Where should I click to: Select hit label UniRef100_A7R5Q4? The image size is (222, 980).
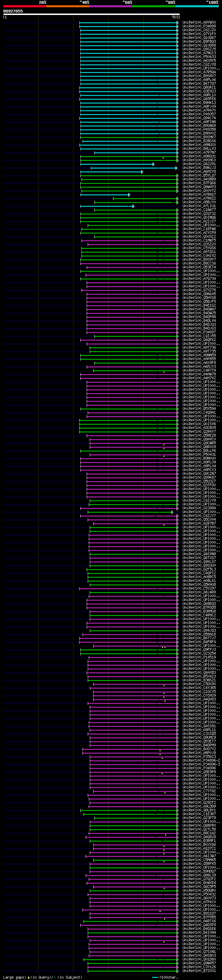199,72
